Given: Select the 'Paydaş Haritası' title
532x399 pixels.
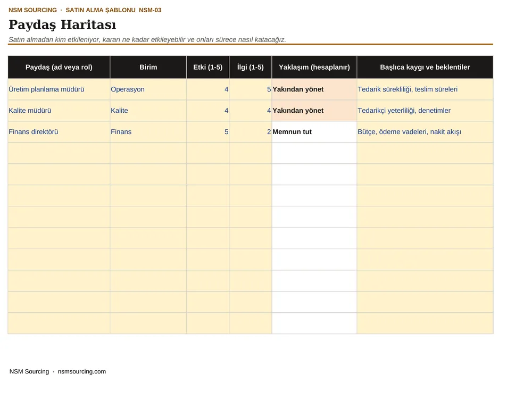Looking at the screenshot, I should [x=62, y=25].
